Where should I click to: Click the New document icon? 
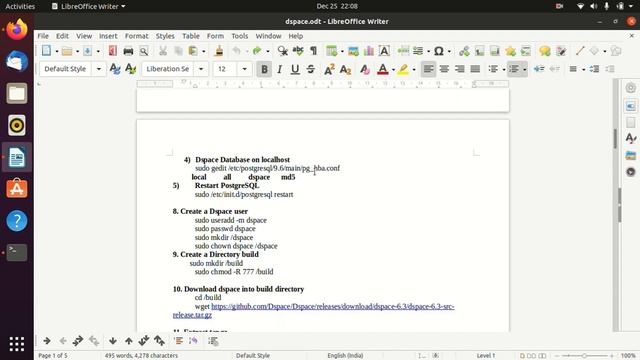click(x=47, y=51)
